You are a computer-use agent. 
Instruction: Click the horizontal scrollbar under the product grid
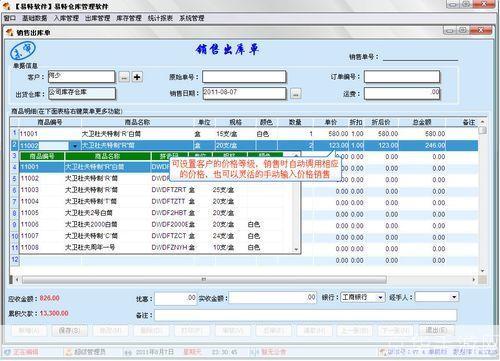(x=204, y=279)
